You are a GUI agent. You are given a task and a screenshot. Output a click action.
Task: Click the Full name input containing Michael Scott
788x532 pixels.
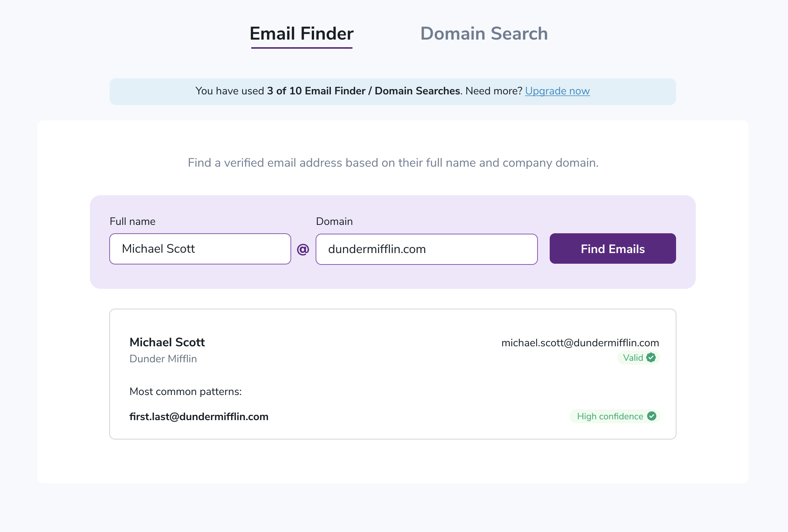coord(199,248)
